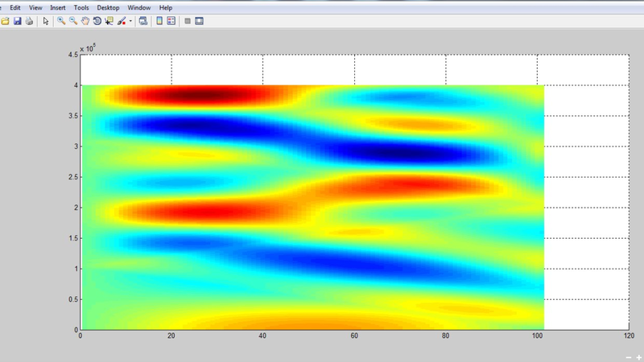The image size is (644, 362).
Task: Show plot tools and dock figure
Action: click(x=200, y=21)
